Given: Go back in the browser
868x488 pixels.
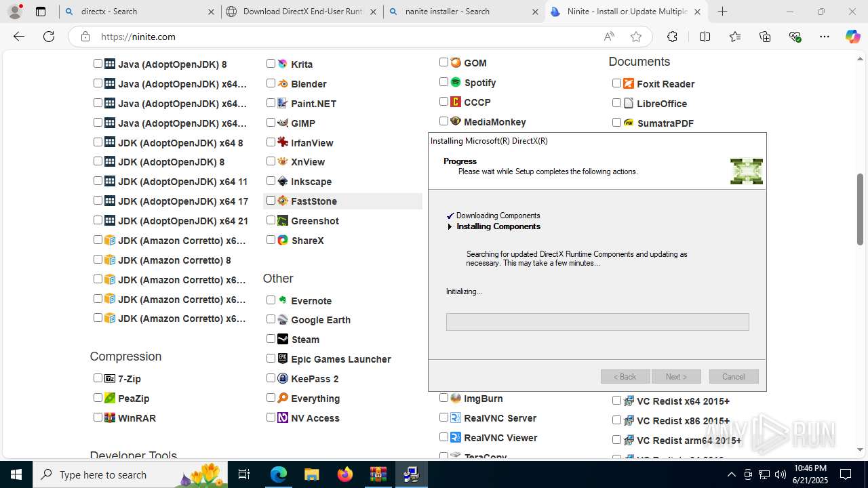Looking at the screenshot, I should [x=19, y=37].
